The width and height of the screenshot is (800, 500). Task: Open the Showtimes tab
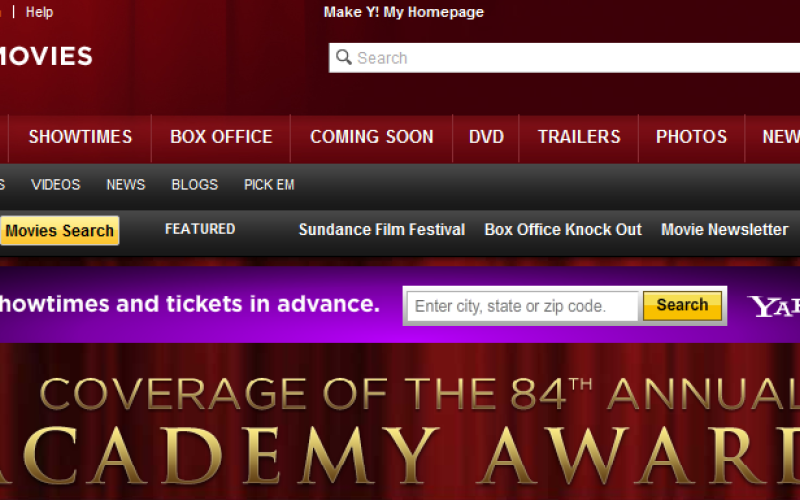80,137
